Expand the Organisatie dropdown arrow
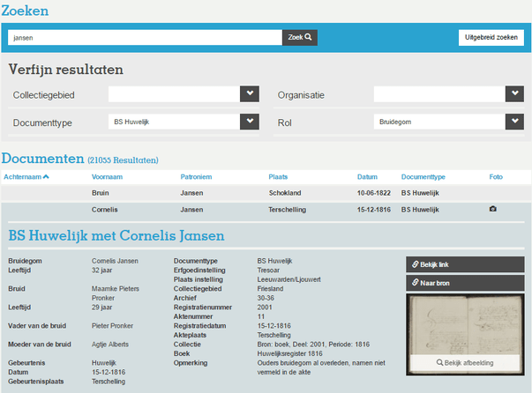This screenshot has width=532, height=393. click(x=514, y=94)
